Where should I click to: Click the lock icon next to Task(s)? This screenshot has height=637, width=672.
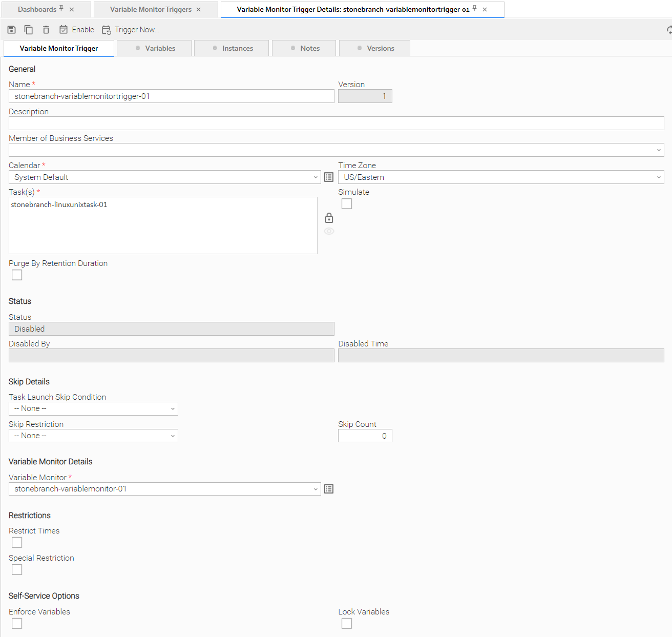[329, 218]
